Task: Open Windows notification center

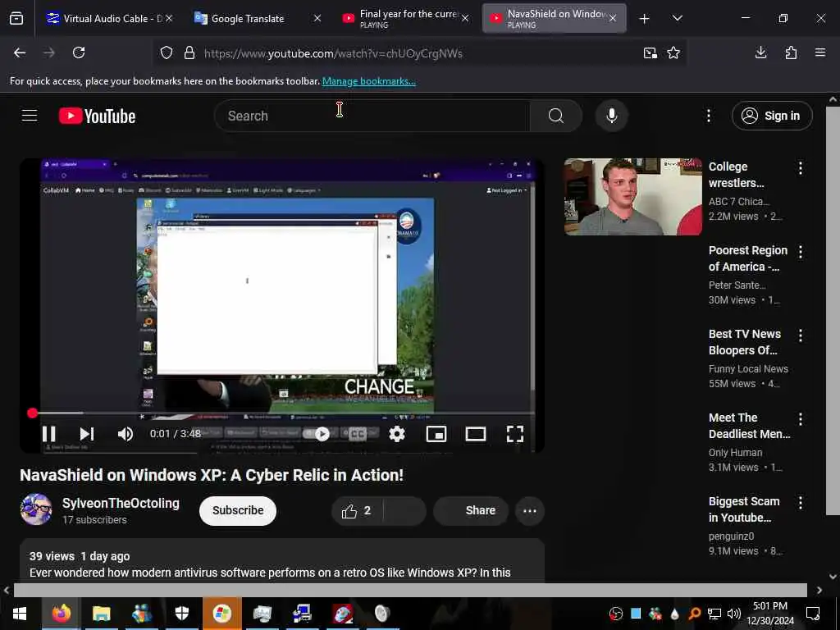Action: 813,614
